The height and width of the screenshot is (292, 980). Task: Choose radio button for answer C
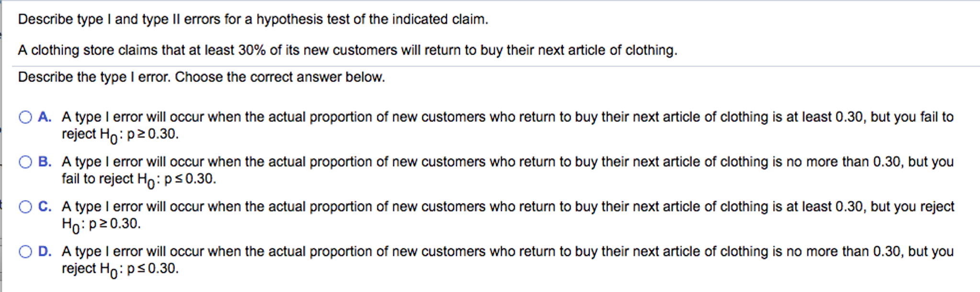25,207
